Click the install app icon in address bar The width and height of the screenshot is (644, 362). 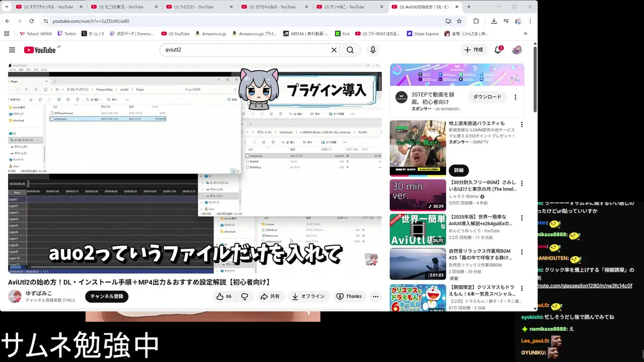click(x=448, y=21)
